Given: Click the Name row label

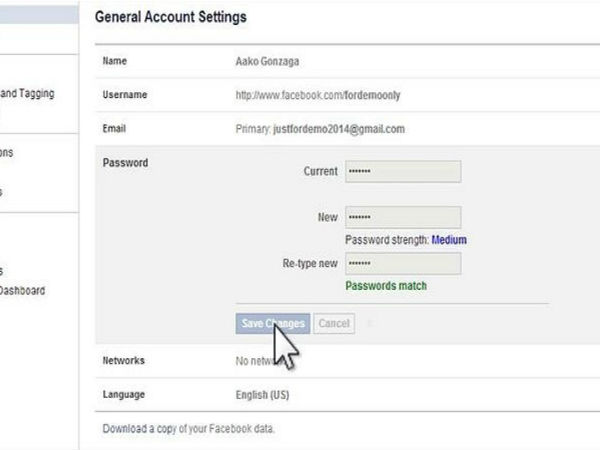Looking at the screenshot, I should point(116,61).
